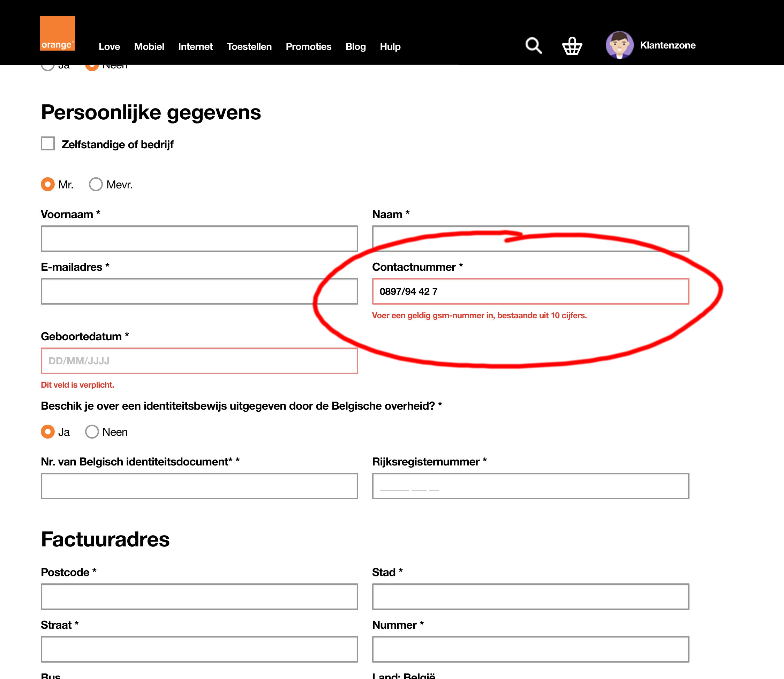The height and width of the screenshot is (679, 784).
Task: Focus the E-mailadres input field
Action: point(199,291)
